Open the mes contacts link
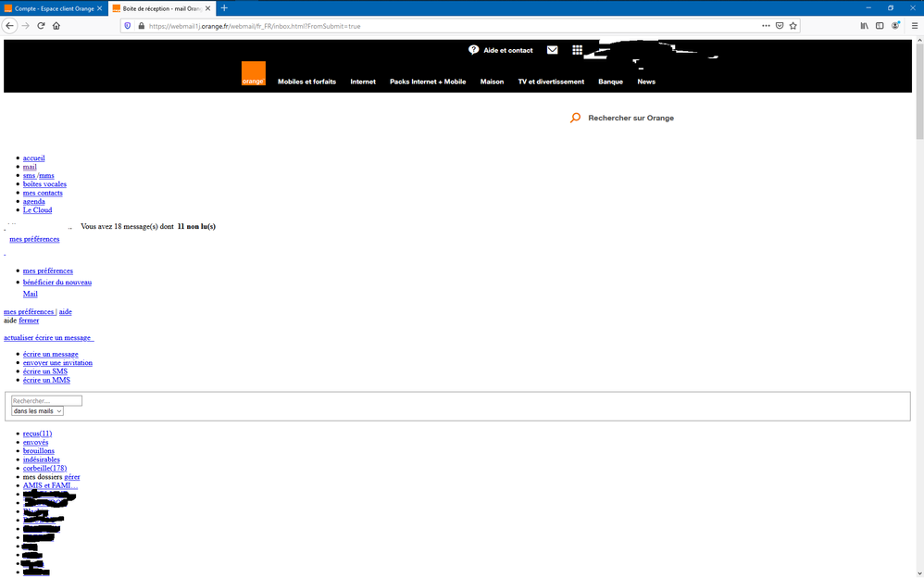The height and width of the screenshot is (578, 924). click(43, 193)
